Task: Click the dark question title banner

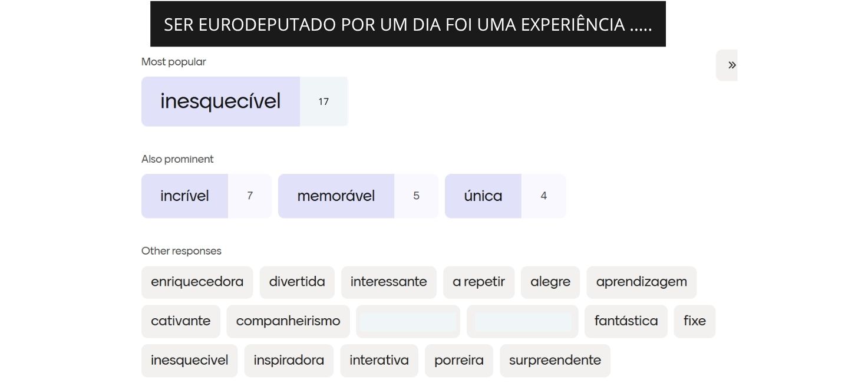Action: 408,24
